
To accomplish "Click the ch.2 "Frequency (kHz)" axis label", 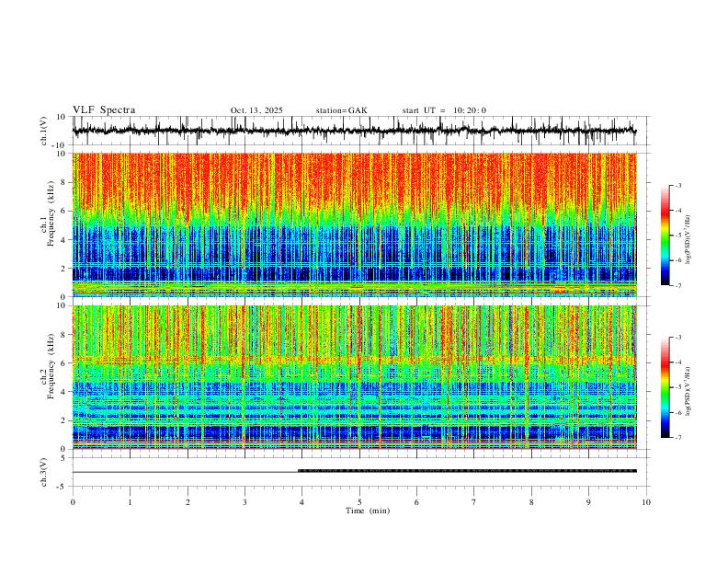I will pyautogui.click(x=51, y=366).
